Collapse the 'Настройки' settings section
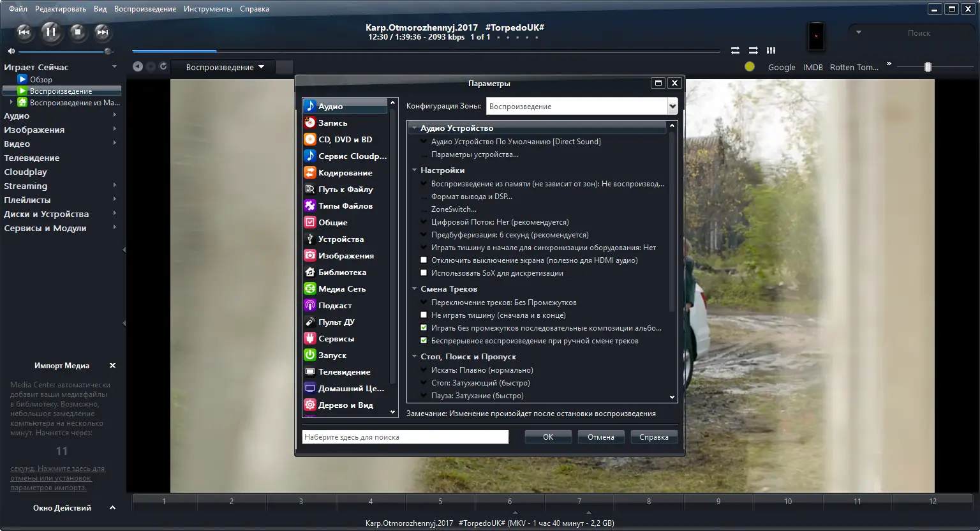The height and width of the screenshot is (531, 980). 415,170
